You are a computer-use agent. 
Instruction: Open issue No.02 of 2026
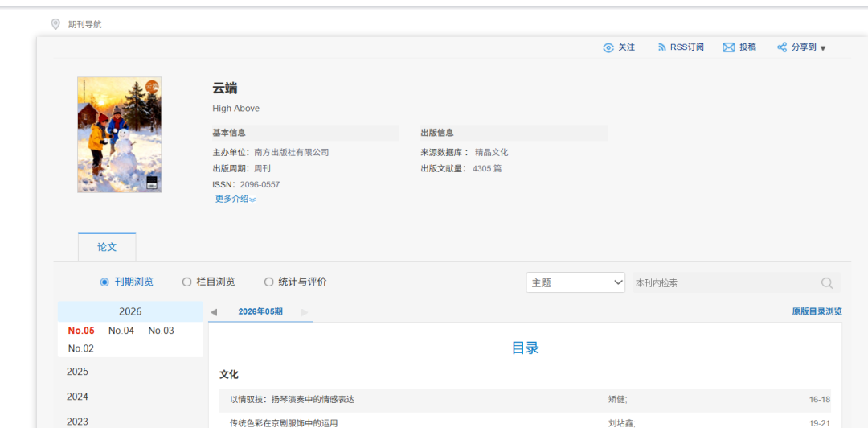click(81, 348)
